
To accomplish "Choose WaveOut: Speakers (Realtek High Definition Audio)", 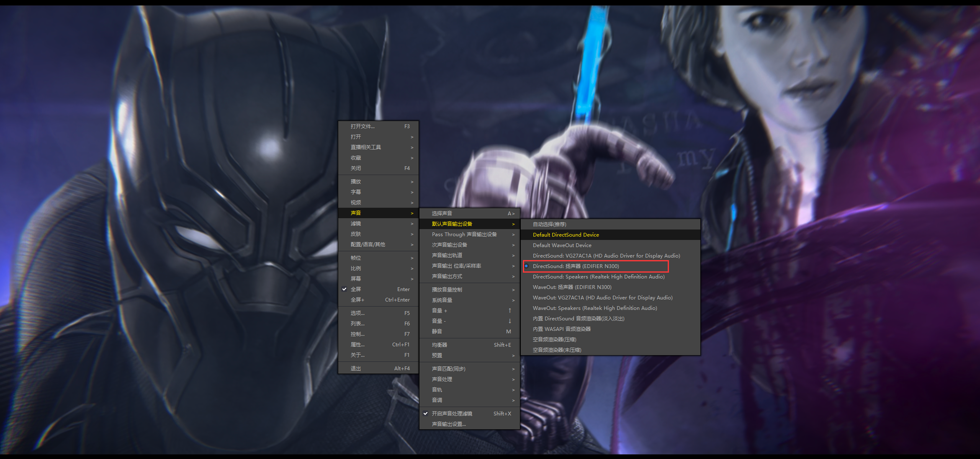I will (x=594, y=308).
